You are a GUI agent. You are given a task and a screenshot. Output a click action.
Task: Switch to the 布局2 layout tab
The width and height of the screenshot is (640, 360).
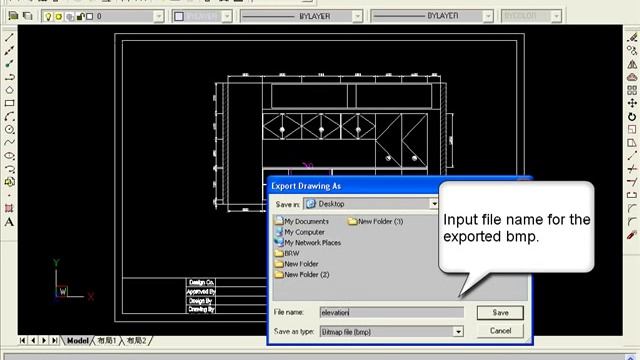coord(136,340)
